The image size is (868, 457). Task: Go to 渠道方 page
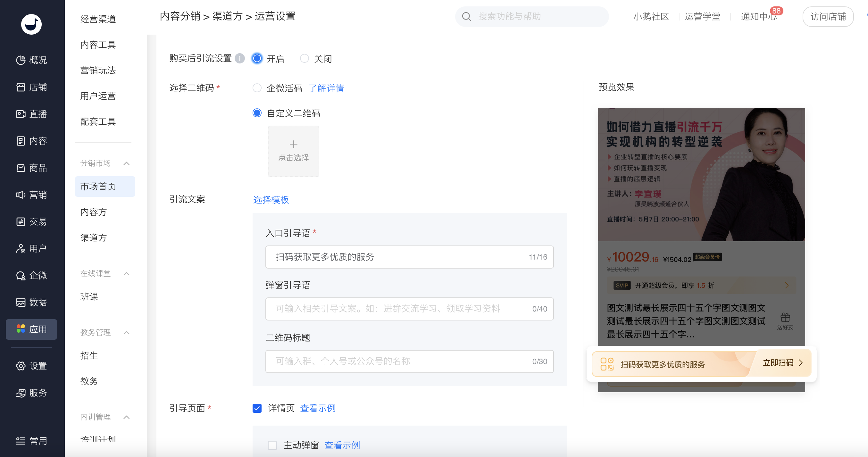click(x=93, y=237)
